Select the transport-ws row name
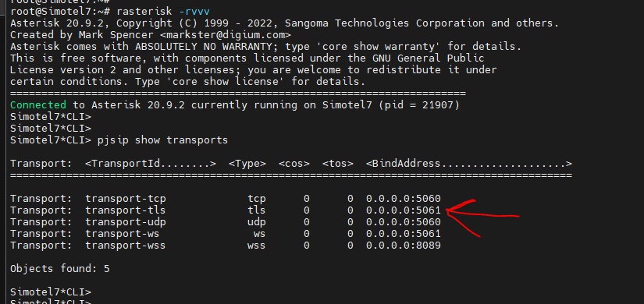The height and width of the screenshot is (304, 644). pos(123,234)
